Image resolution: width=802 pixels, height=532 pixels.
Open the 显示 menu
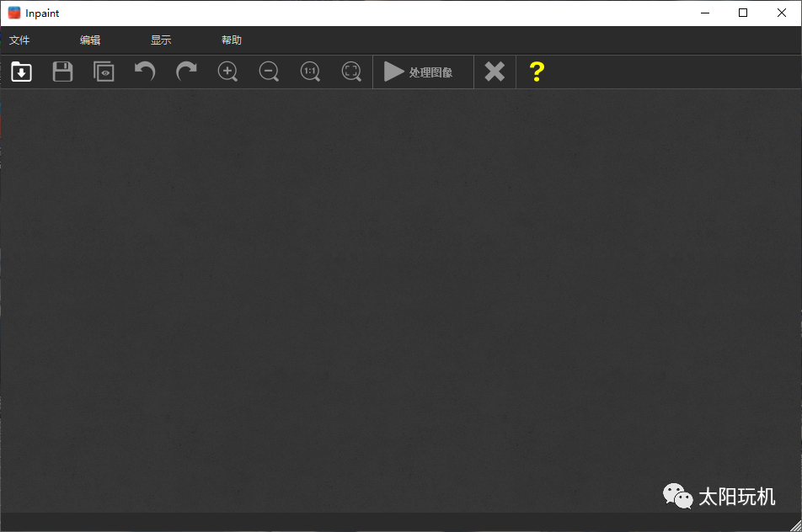click(x=161, y=40)
